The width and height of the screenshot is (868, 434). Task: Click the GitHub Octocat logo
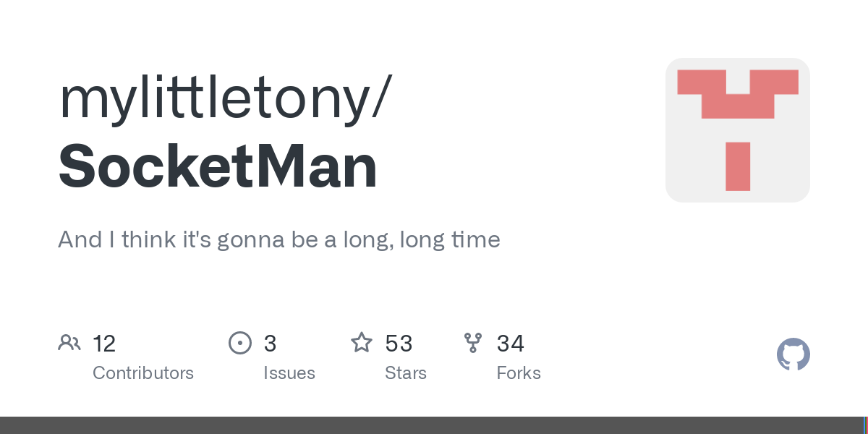tap(793, 354)
